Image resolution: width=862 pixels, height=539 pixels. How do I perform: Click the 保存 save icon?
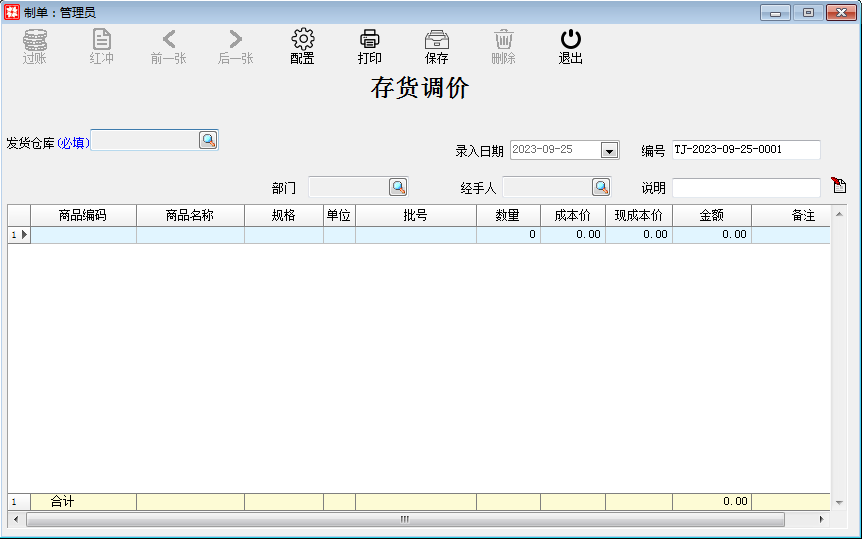[437, 40]
